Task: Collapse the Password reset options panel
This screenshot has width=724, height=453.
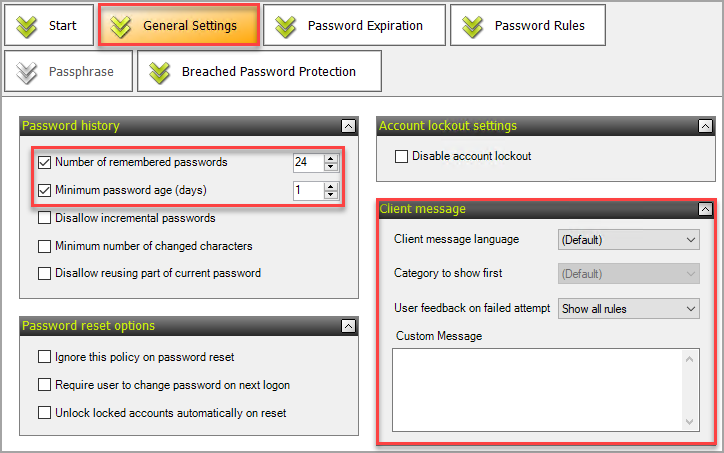Action: pos(348,326)
